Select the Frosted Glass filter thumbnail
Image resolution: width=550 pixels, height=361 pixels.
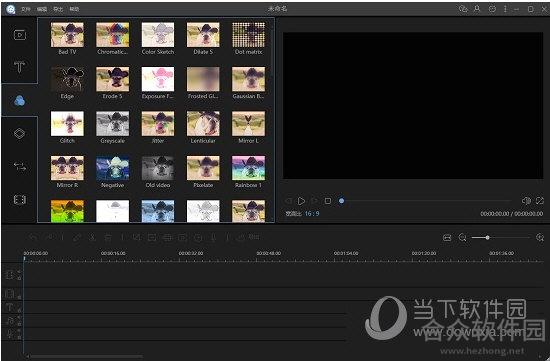[203, 79]
